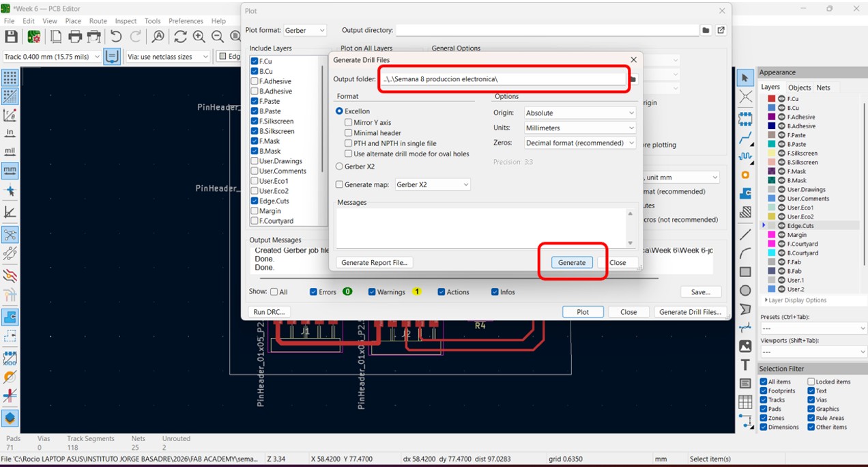The width and height of the screenshot is (868, 467).
Task: Select the Print icon in the toolbar
Action: tap(75, 37)
